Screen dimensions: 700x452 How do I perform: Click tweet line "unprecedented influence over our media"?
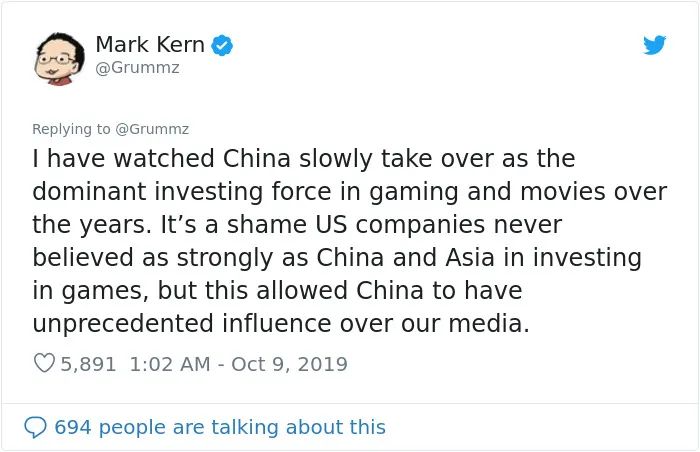(281, 323)
